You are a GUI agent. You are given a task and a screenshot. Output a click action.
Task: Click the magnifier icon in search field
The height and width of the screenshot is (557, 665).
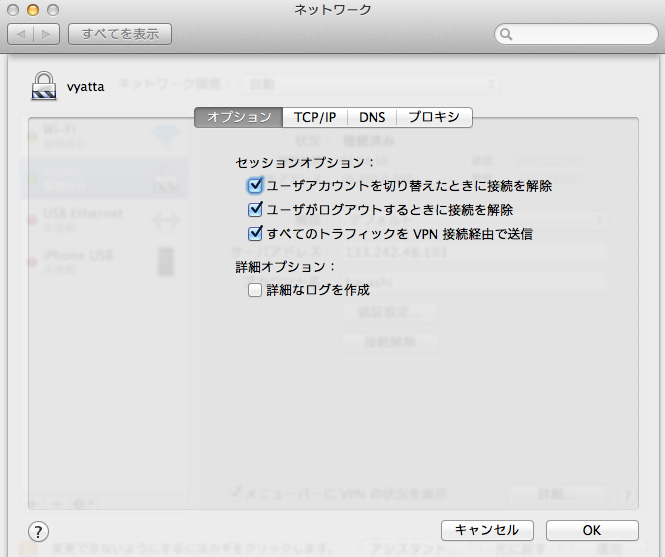pos(507,34)
